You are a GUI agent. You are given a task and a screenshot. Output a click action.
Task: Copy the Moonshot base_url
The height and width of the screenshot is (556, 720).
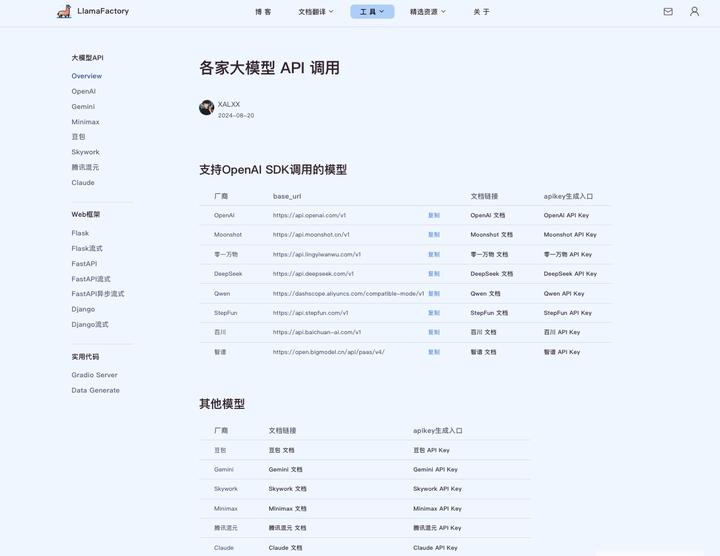434,235
